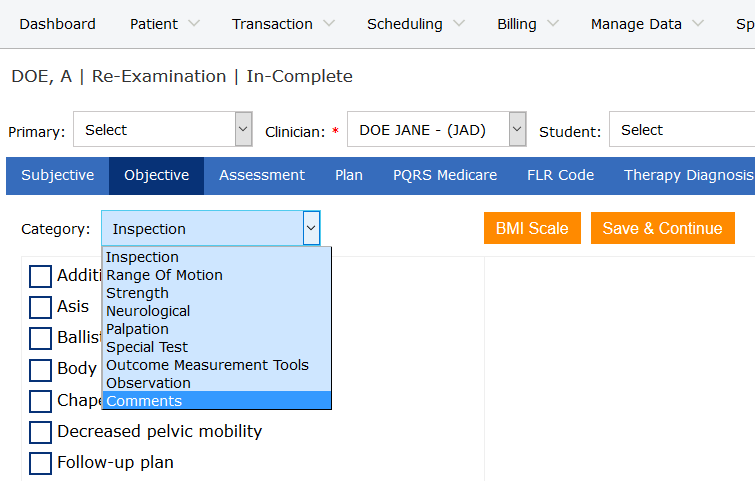The width and height of the screenshot is (755, 481).
Task: Switch to the Subjective tab
Action: (58, 175)
